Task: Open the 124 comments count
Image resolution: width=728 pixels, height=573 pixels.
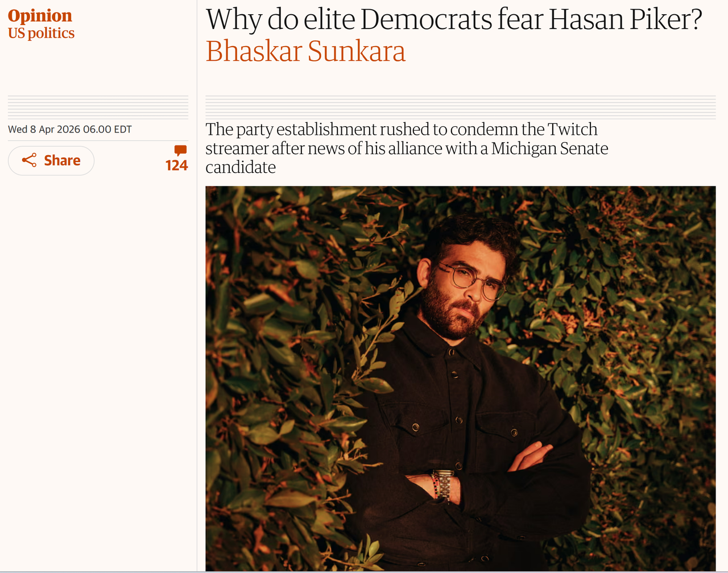Action: click(x=176, y=165)
